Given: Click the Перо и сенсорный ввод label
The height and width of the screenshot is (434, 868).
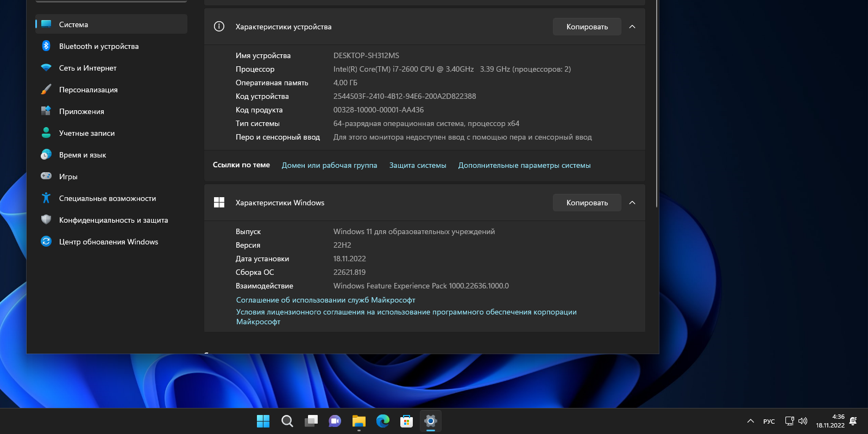Looking at the screenshot, I should 278,137.
